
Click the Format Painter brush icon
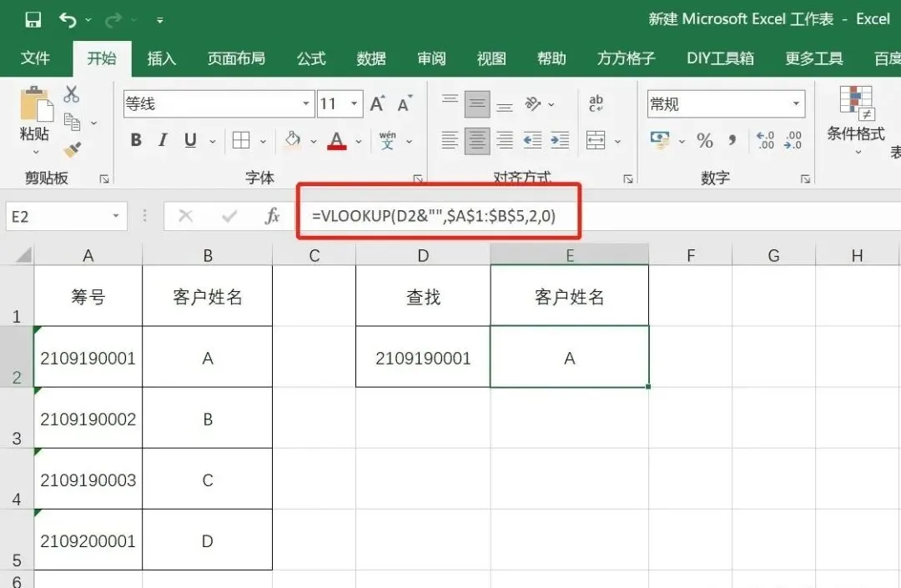(x=72, y=149)
